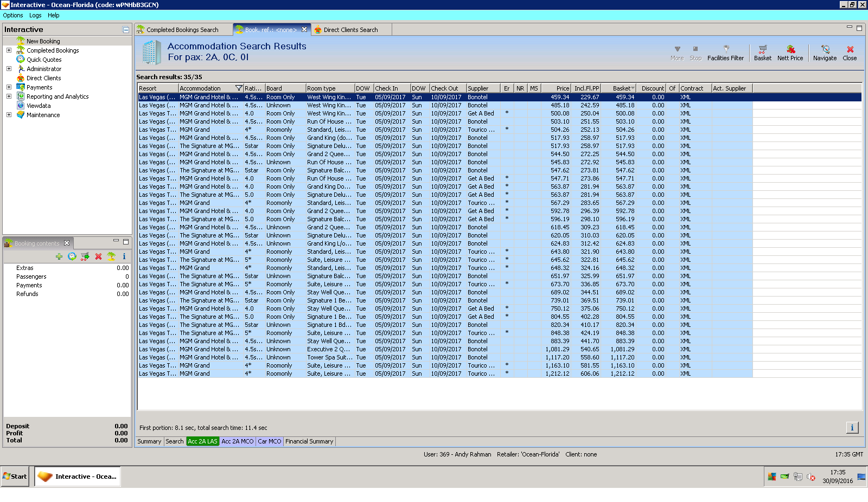This screenshot has width=868, height=502.
Task: Switch to Completed Bookings Search tab
Action: pos(183,30)
